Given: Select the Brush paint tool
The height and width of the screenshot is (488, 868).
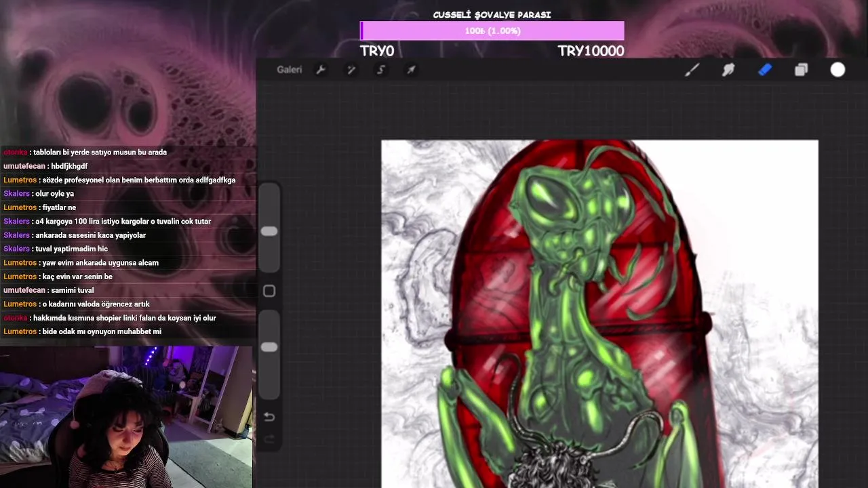Looking at the screenshot, I should [692, 70].
